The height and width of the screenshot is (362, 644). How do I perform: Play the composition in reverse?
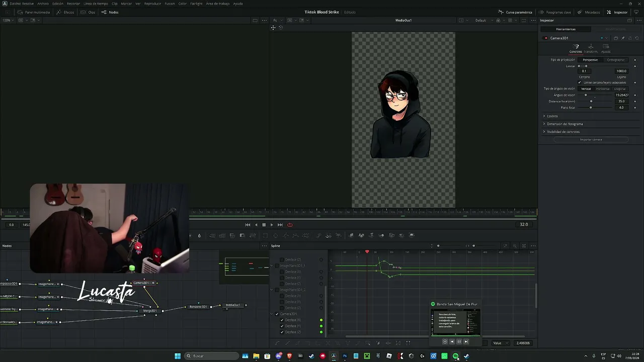[x=256, y=225]
